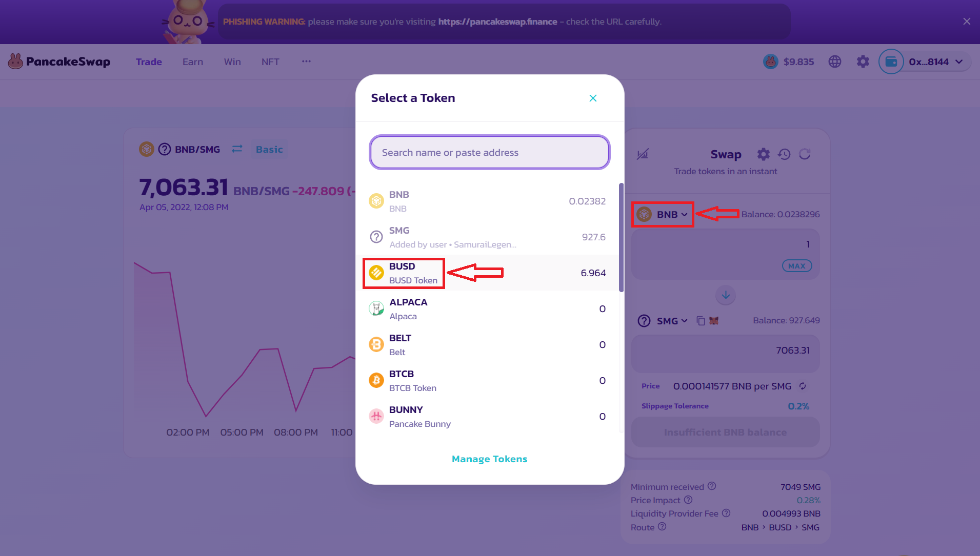Click the token search input field
980x556 pixels.
(x=489, y=152)
